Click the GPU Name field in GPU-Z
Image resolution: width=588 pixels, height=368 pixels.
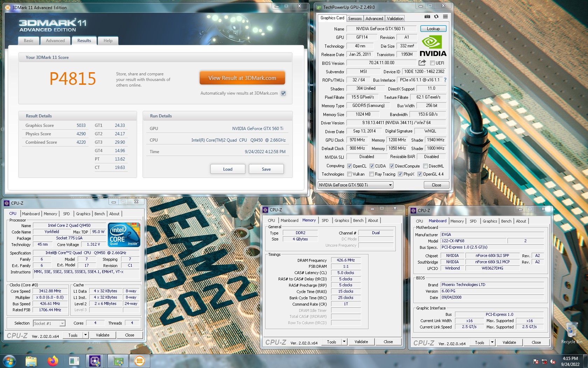pos(381,29)
